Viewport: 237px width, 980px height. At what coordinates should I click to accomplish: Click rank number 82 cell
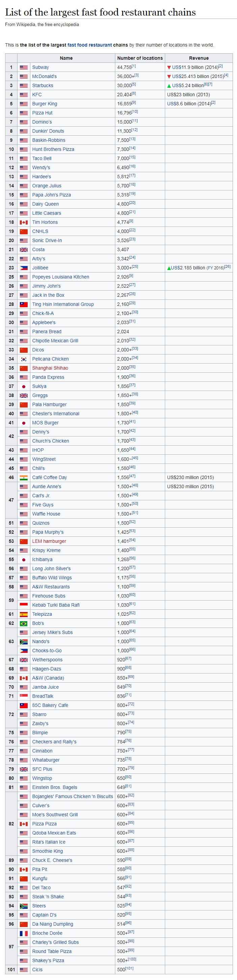tap(11, 824)
